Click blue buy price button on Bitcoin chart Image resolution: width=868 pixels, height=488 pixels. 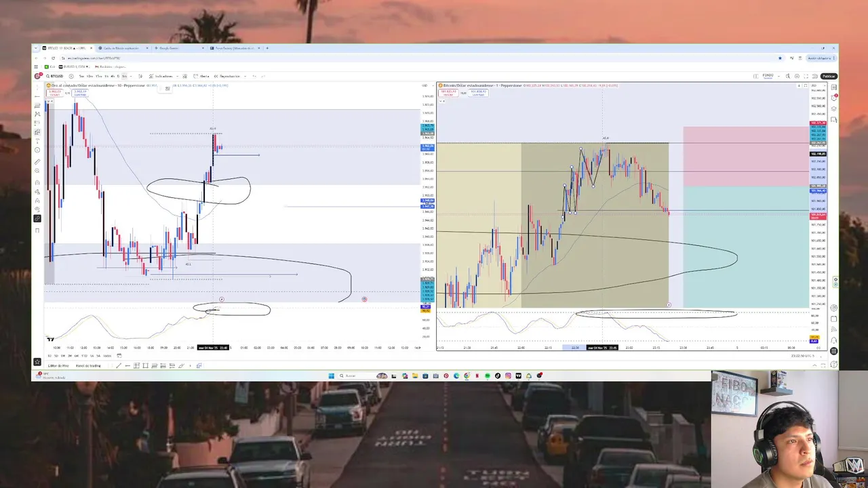click(478, 93)
